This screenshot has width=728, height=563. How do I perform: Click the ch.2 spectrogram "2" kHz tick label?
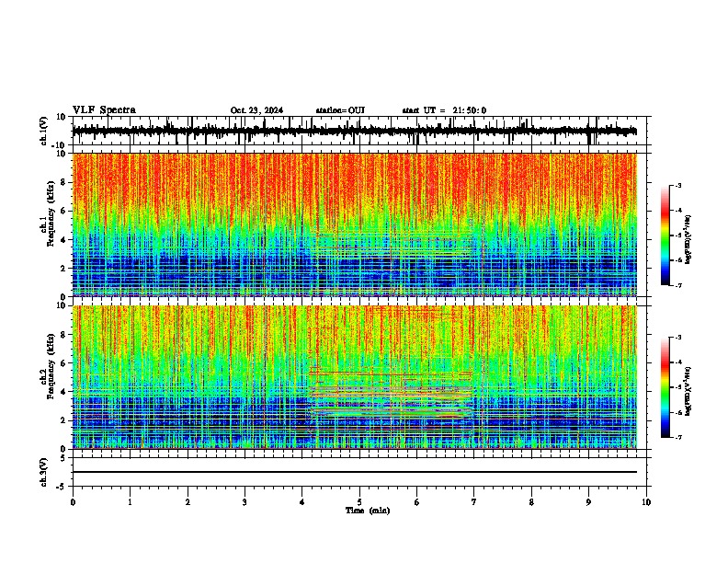click(x=63, y=420)
